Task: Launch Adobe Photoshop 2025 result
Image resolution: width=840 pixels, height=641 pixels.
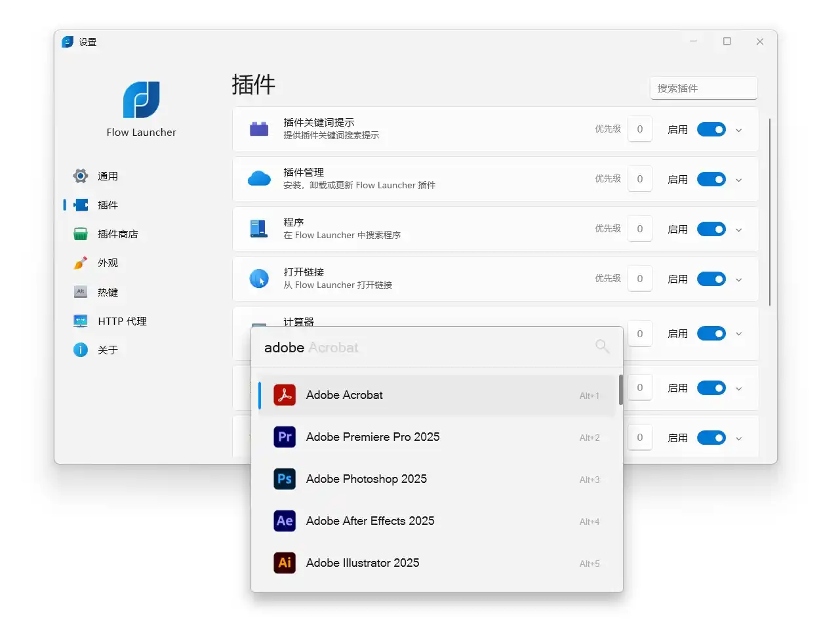Action: coord(437,479)
